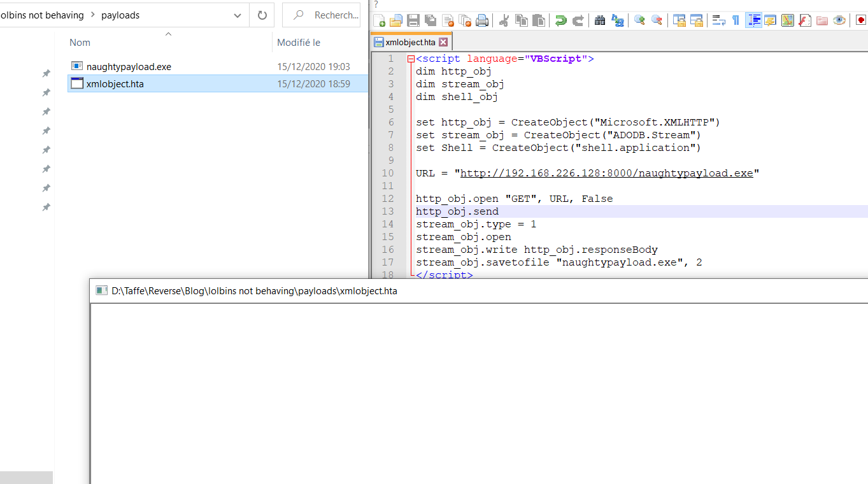Open the Function List icon

tap(805, 20)
